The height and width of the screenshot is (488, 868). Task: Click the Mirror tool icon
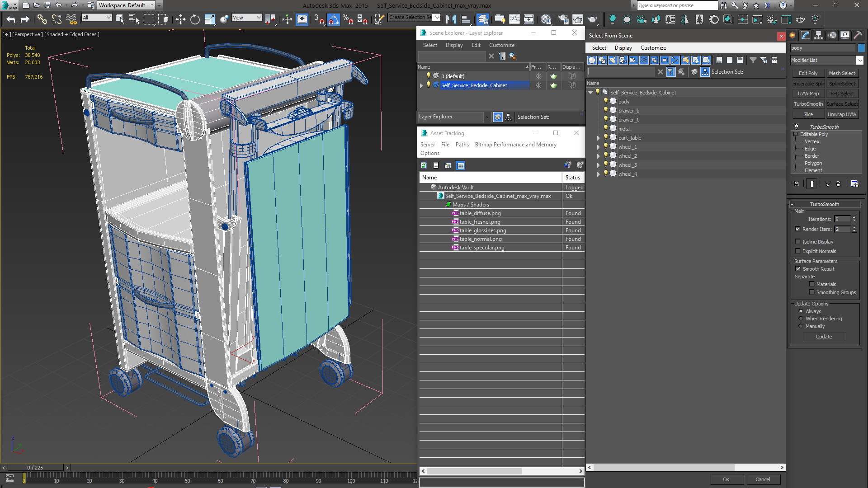pyautogui.click(x=451, y=19)
